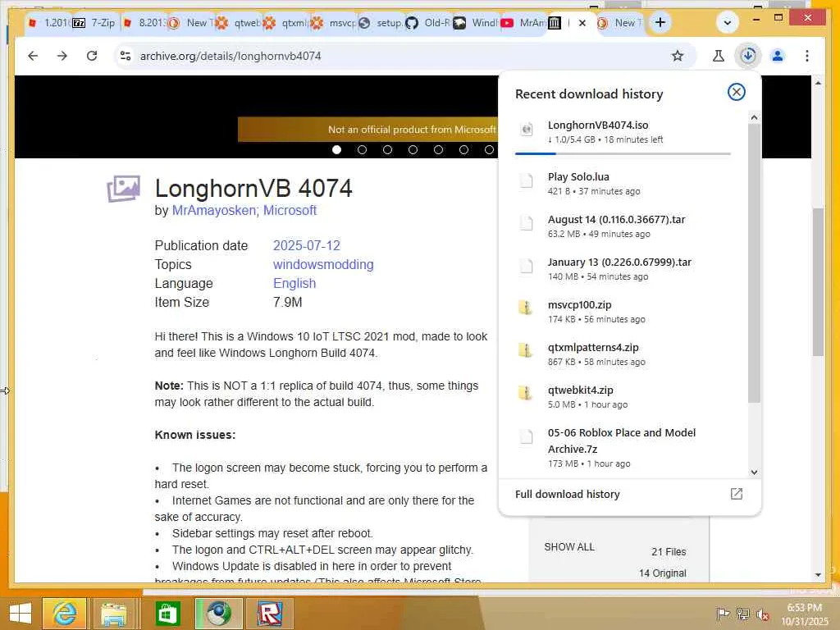The image size is (840, 630).
Task: Select the fourth carousel dot
Action: pos(413,149)
